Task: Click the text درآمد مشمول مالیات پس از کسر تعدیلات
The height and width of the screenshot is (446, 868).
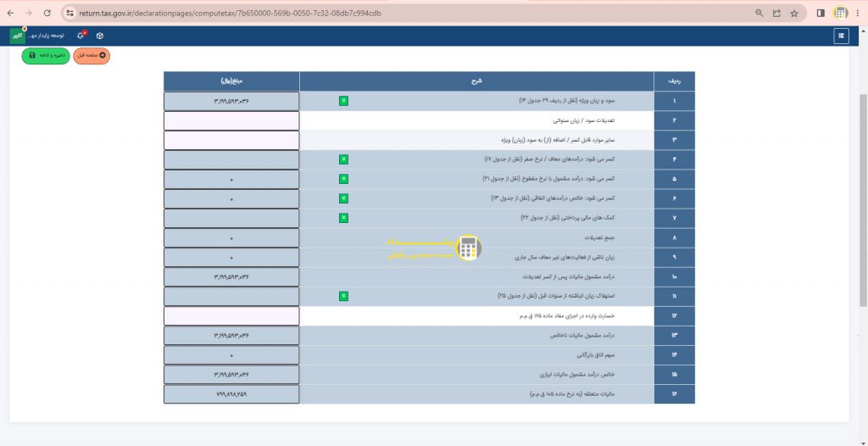Action: (x=570, y=276)
